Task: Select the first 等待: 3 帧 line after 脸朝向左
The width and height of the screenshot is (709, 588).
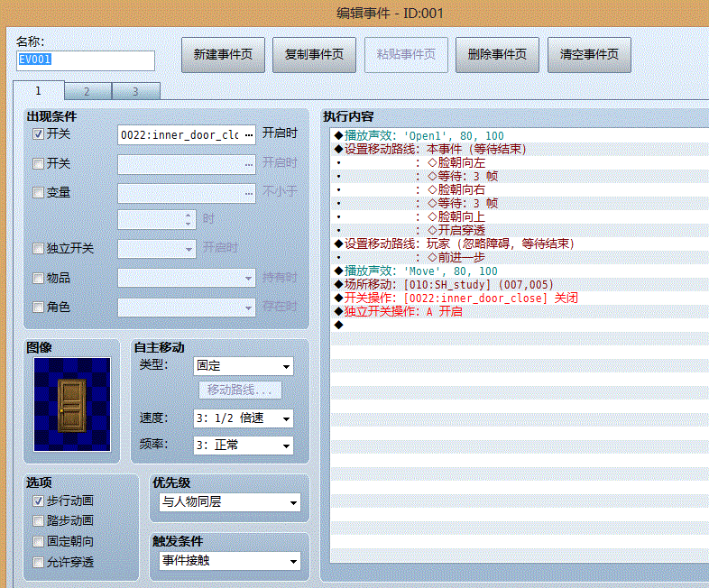Action: click(520, 176)
